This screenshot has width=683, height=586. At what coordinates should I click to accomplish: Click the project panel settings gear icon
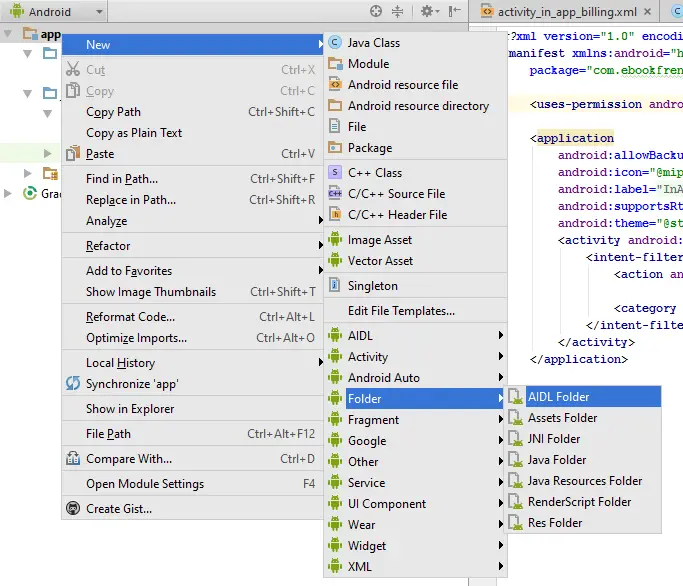tap(427, 11)
